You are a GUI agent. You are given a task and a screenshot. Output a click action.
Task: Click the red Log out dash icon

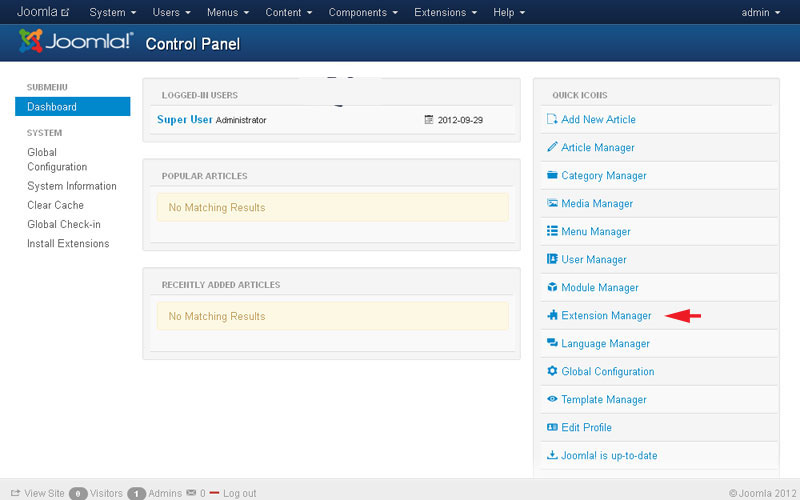[x=214, y=493]
